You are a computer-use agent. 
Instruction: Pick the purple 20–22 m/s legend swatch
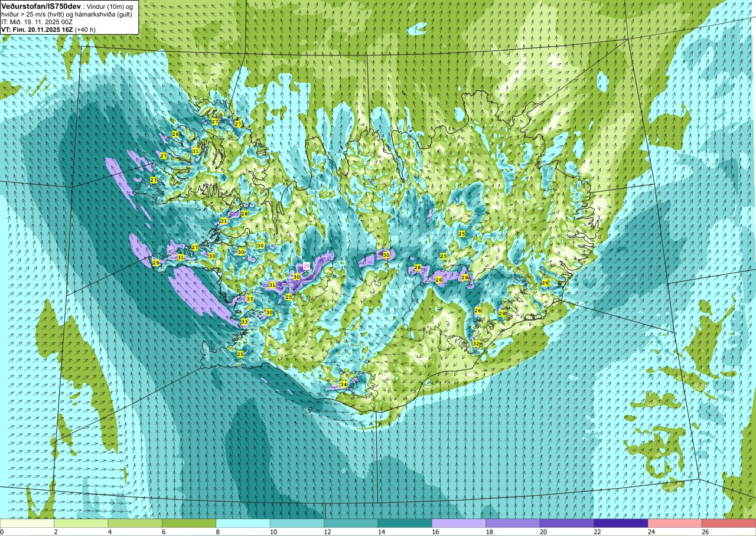click(567, 523)
